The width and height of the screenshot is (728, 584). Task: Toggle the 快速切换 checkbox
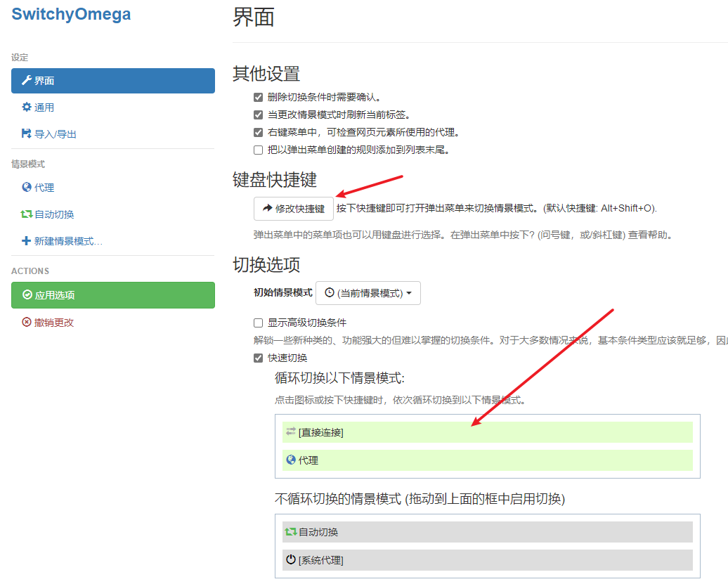tap(258, 358)
